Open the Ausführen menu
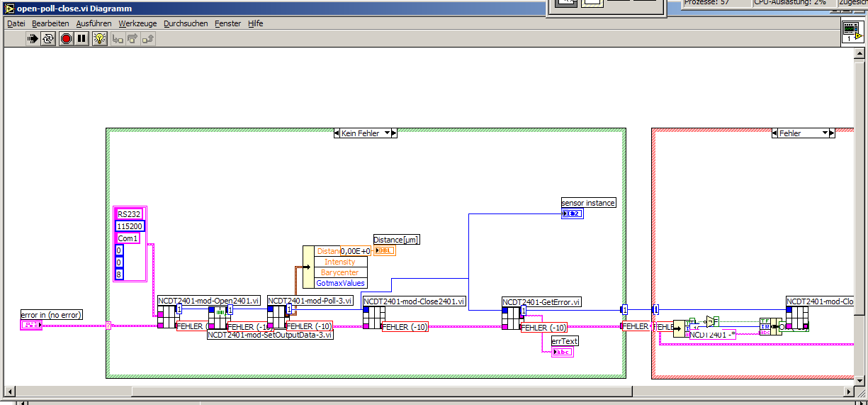The width and height of the screenshot is (868, 405). [94, 23]
